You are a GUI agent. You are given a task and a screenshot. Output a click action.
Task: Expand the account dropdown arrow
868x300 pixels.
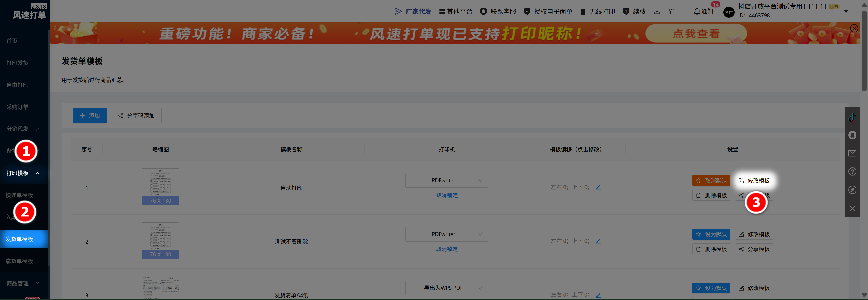(x=846, y=11)
